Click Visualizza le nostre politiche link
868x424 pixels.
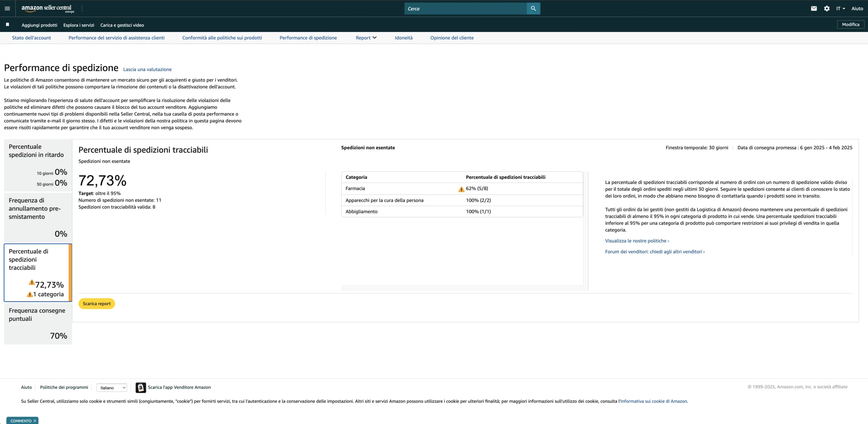(x=637, y=241)
